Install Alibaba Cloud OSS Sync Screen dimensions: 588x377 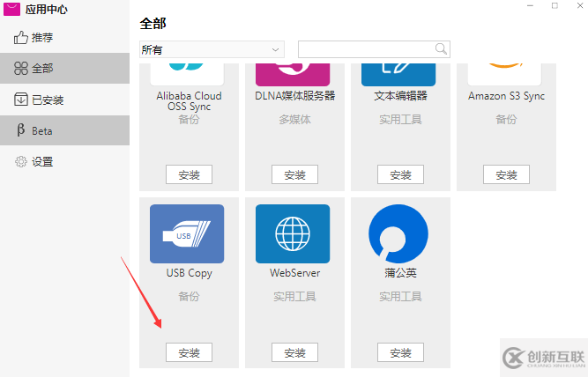point(189,174)
